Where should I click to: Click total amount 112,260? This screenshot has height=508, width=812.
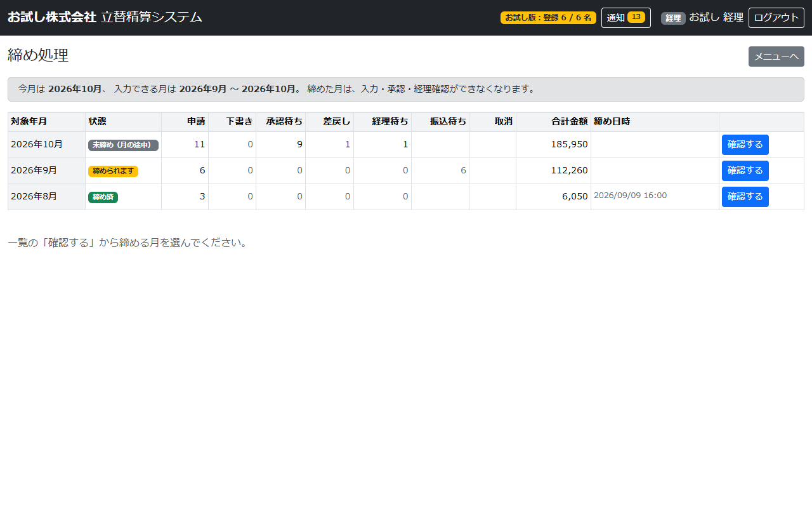(x=569, y=170)
